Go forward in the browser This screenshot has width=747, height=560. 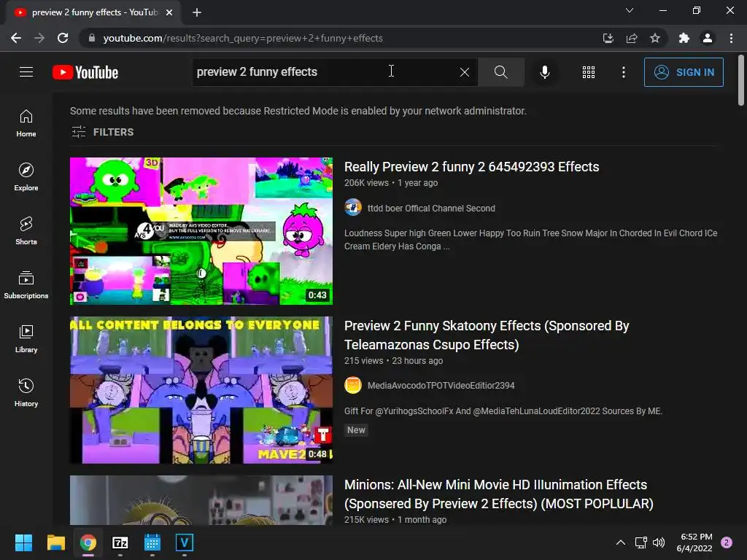click(x=39, y=38)
